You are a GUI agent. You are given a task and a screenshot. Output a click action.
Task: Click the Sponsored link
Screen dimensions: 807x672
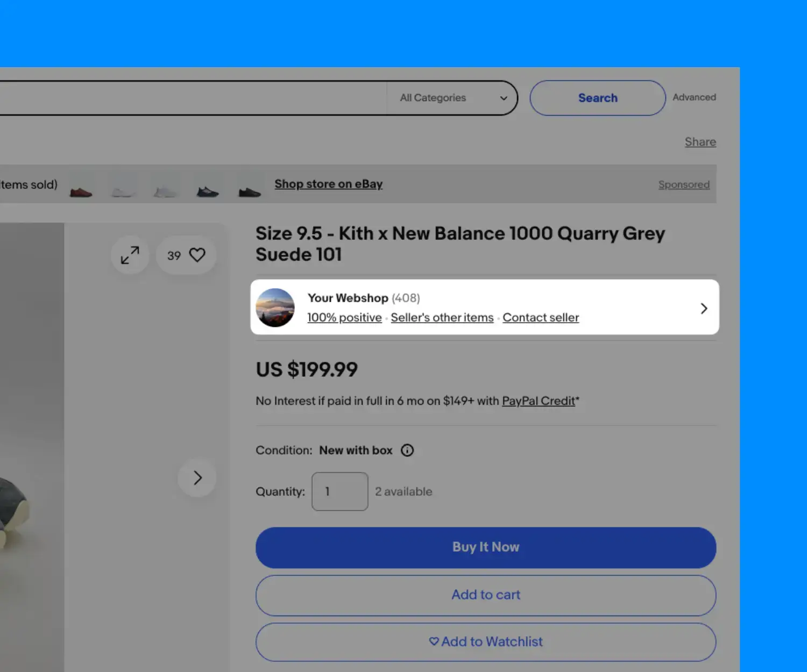[684, 184]
